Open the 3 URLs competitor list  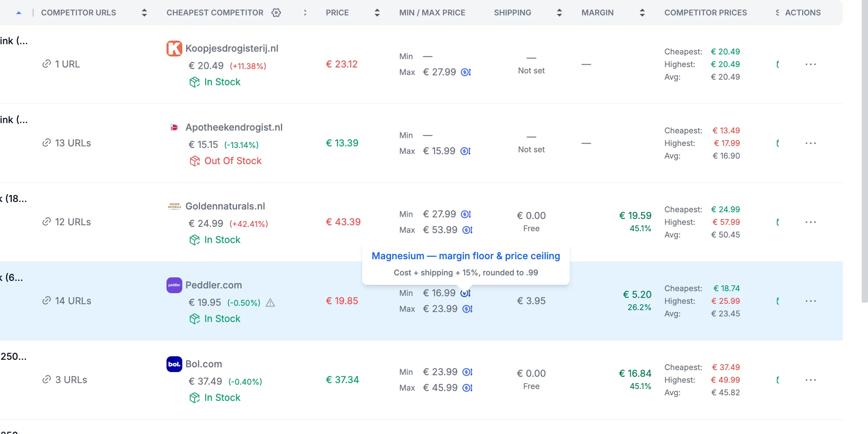pos(65,380)
